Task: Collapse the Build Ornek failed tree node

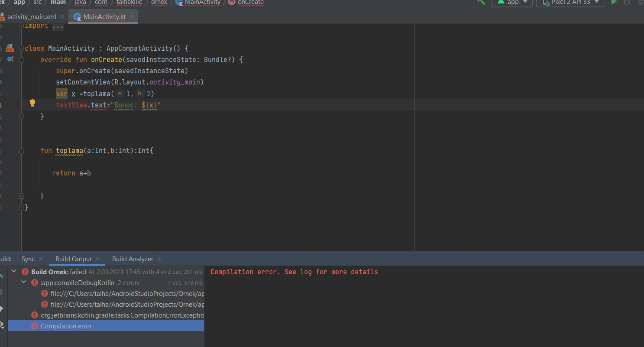Action: click(x=14, y=272)
